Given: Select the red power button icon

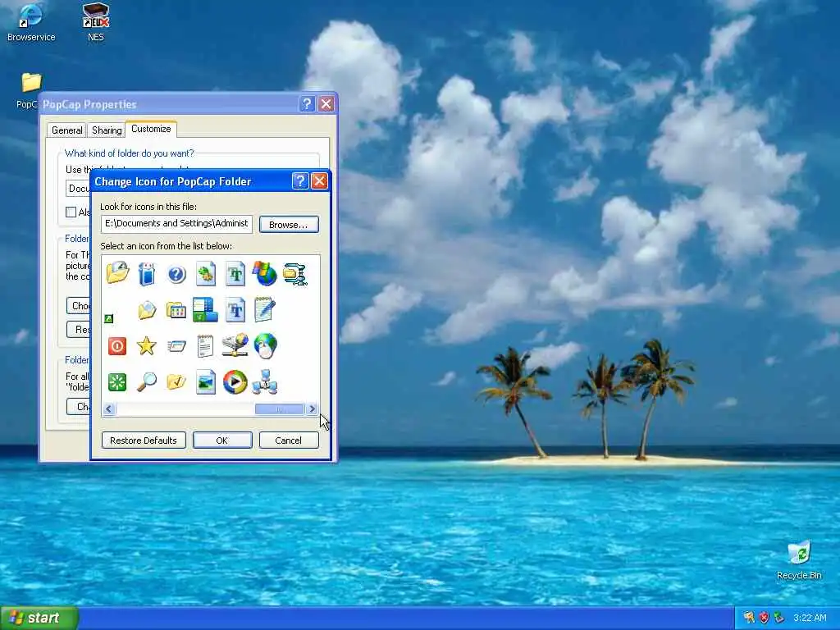Looking at the screenshot, I should (x=116, y=346).
